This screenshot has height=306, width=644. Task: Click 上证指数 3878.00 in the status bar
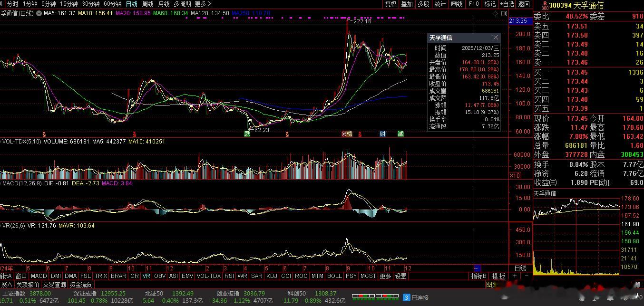pos(26,294)
